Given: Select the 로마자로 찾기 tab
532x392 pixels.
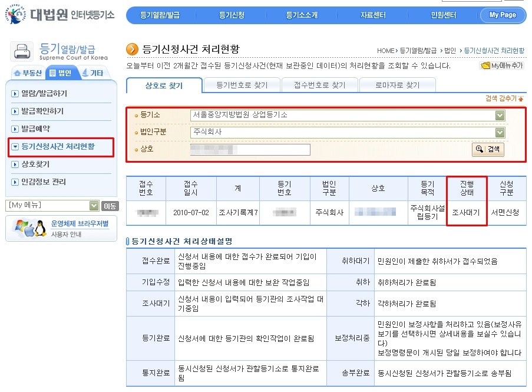Looking at the screenshot, I should point(397,85).
